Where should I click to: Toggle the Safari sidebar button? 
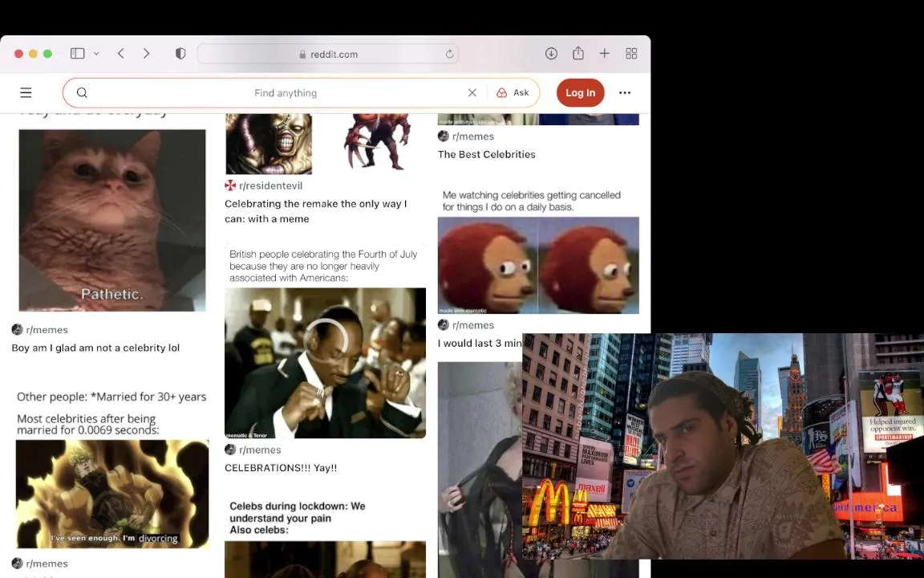coord(77,54)
